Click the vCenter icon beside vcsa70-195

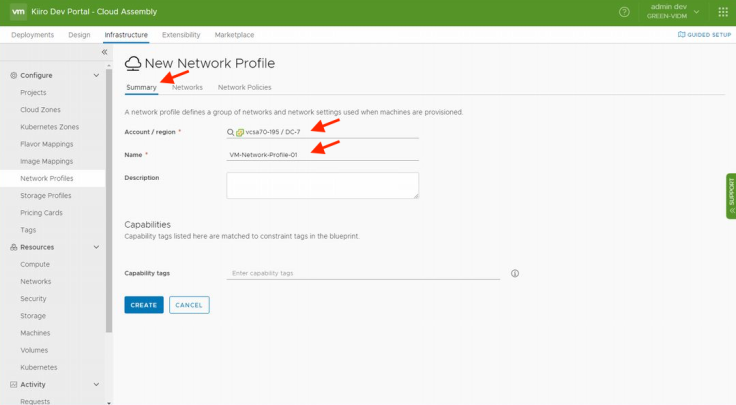point(240,132)
